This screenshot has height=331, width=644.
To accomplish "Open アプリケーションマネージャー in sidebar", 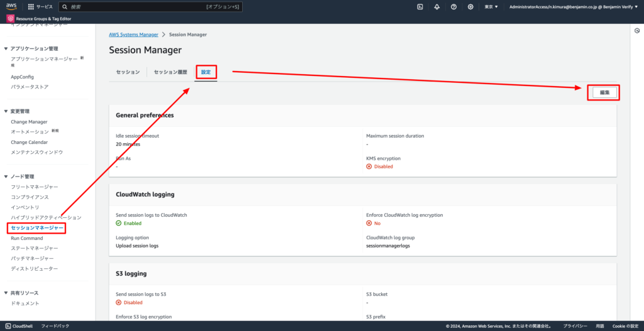I will click(x=44, y=59).
